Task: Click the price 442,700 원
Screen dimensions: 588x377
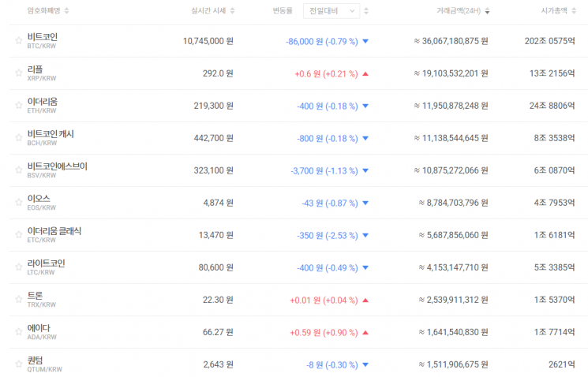Action: 213,138
